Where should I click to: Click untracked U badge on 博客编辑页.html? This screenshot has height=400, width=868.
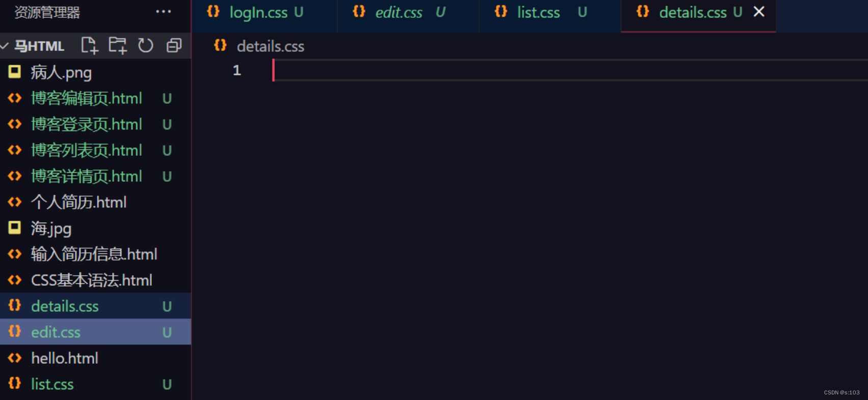pyautogui.click(x=167, y=99)
